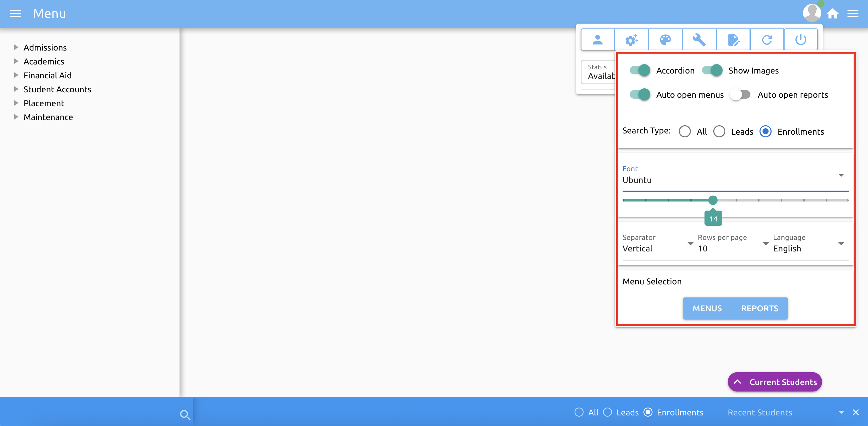Disable the Accordion toggle
The width and height of the screenshot is (868, 426).
click(x=640, y=70)
